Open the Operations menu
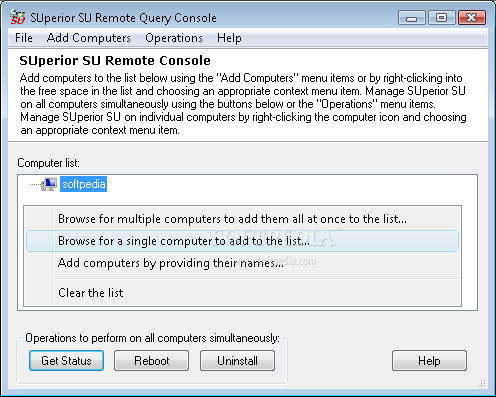This screenshot has height=397, width=496. tap(174, 38)
